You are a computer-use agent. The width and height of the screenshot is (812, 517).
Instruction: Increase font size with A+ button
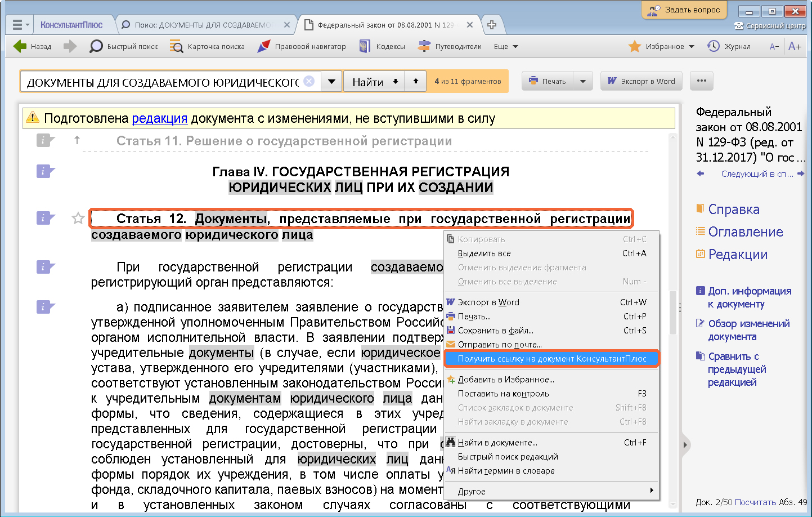point(795,47)
